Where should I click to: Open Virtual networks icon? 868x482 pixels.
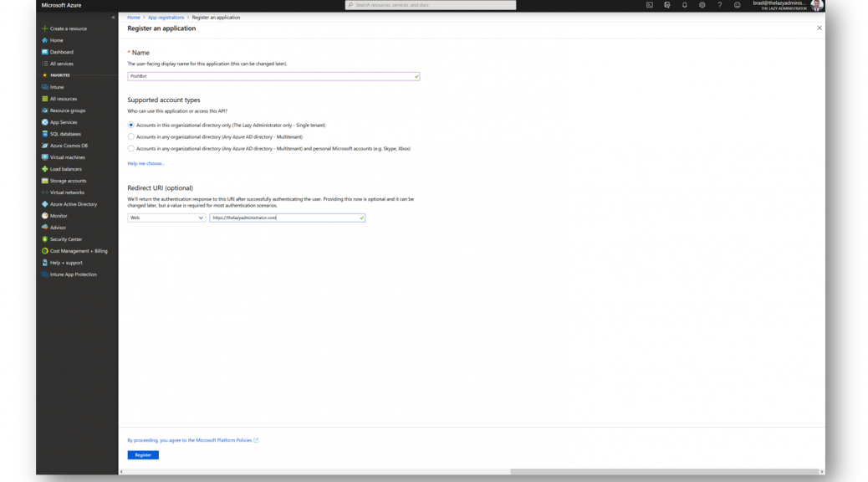click(45, 192)
